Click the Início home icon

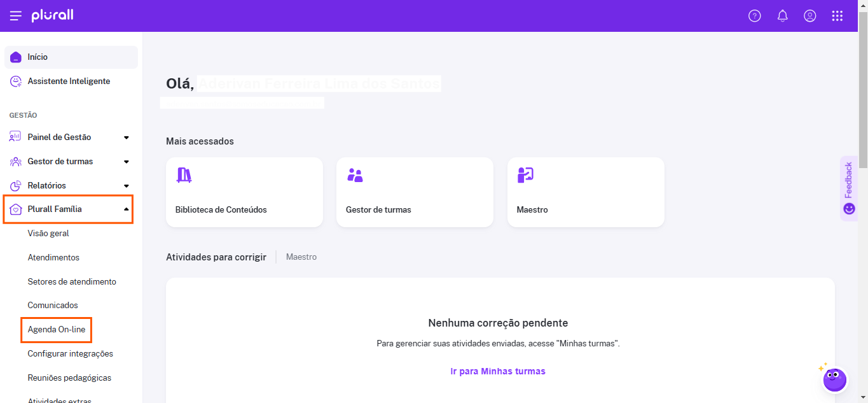[x=16, y=57]
